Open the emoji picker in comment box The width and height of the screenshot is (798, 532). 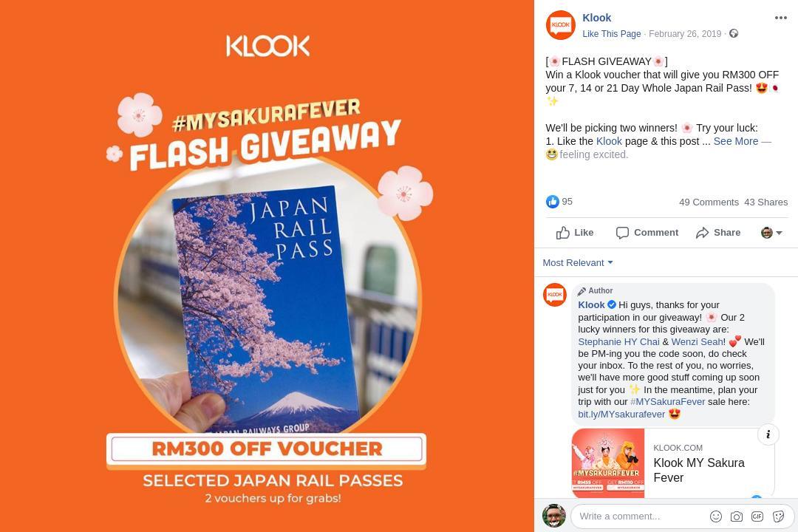point(715,516)
